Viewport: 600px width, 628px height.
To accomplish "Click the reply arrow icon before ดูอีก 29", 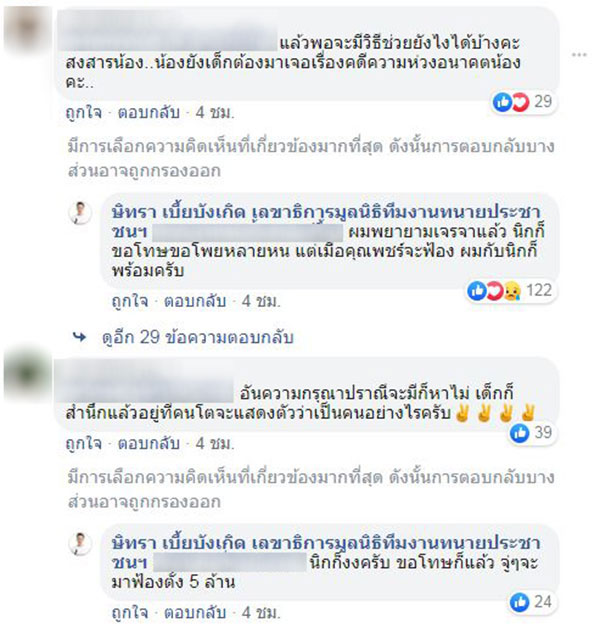I will (x=79, y=337).
